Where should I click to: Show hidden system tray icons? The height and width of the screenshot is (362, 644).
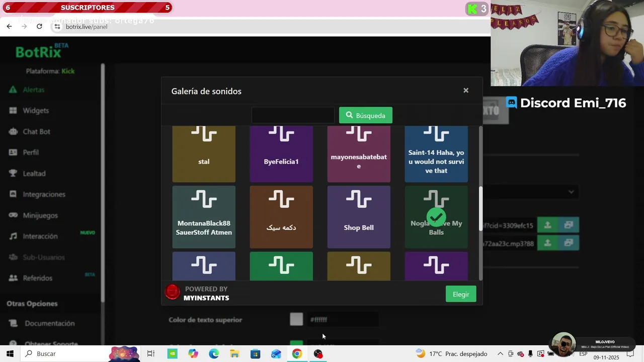coord(500,354)
